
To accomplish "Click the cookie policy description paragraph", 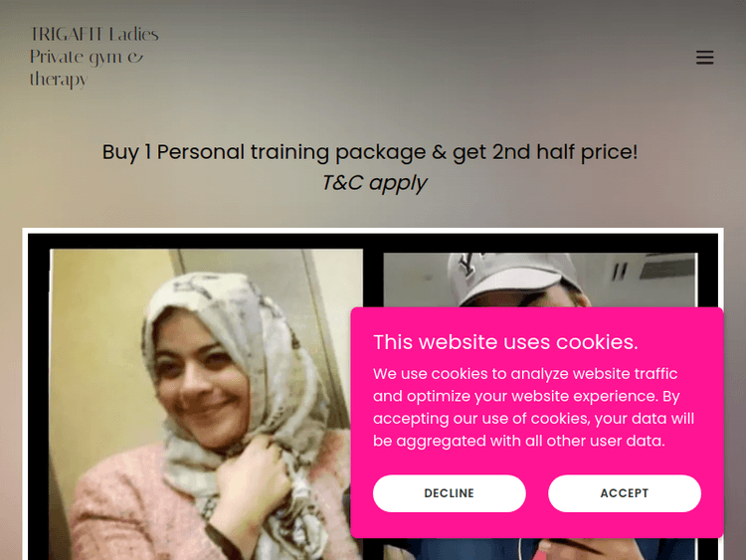I will (x=533, y=407).
